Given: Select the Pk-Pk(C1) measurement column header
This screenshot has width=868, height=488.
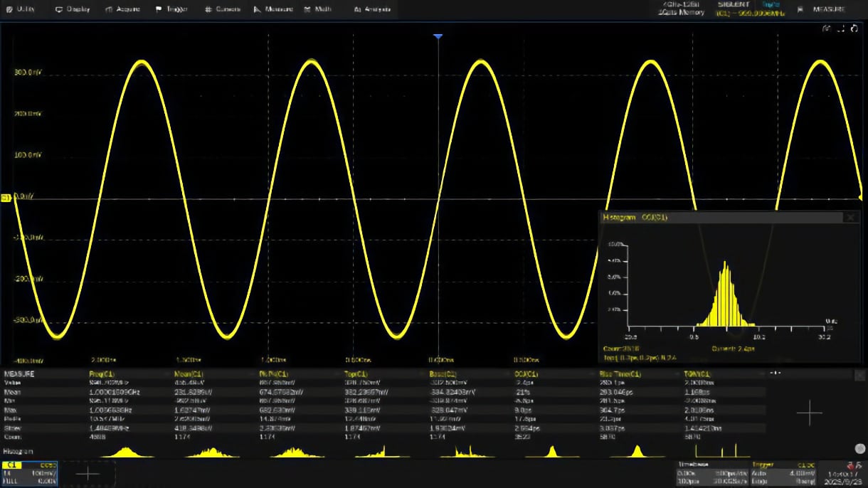Looking at the screenshot, I should click(x=273, y=373).
